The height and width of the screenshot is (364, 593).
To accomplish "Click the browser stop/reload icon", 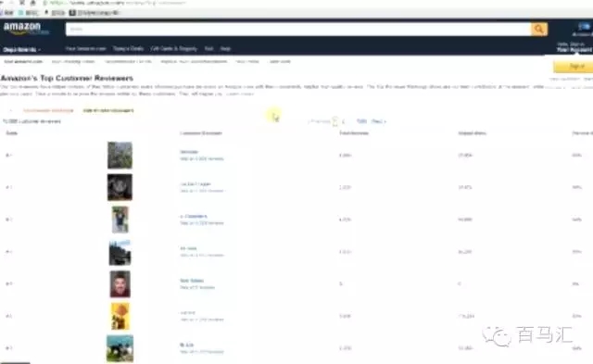I will pyautogui.click(x=22, y=3).
